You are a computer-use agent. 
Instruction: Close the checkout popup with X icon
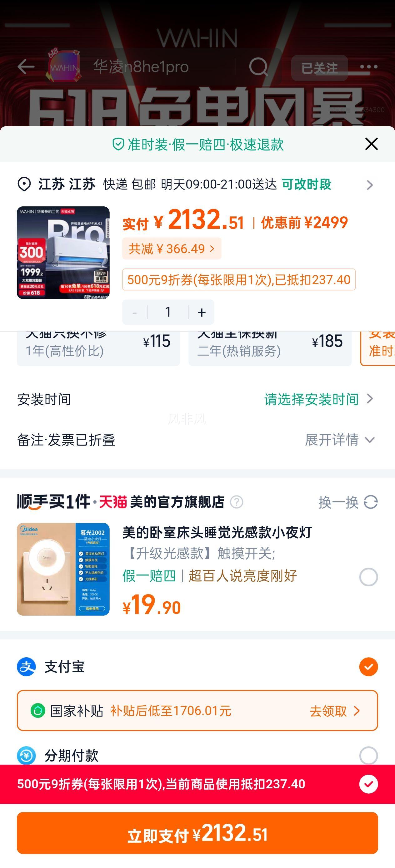(371, 144)
